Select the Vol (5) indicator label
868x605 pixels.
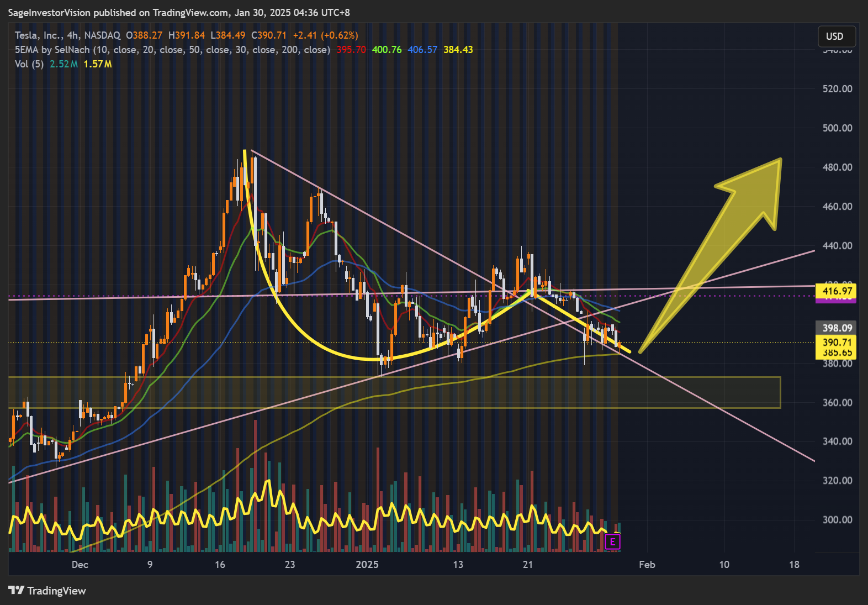pyautogui.click(x=29, y=64)
